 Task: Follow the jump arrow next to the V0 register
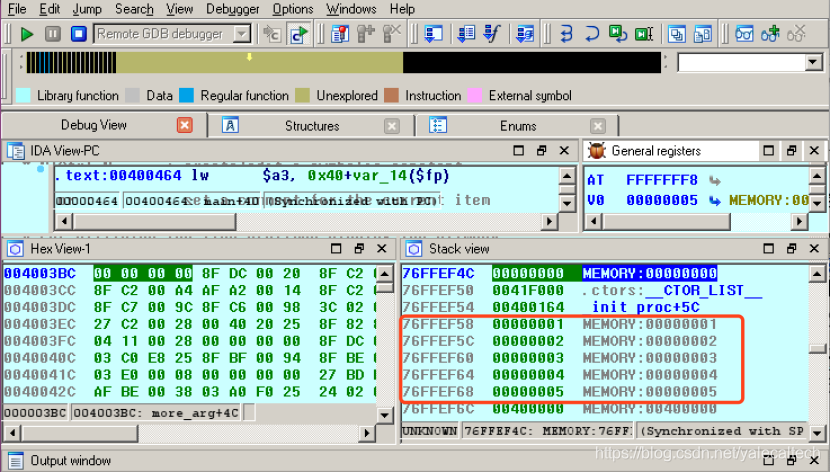coord(715,201)
